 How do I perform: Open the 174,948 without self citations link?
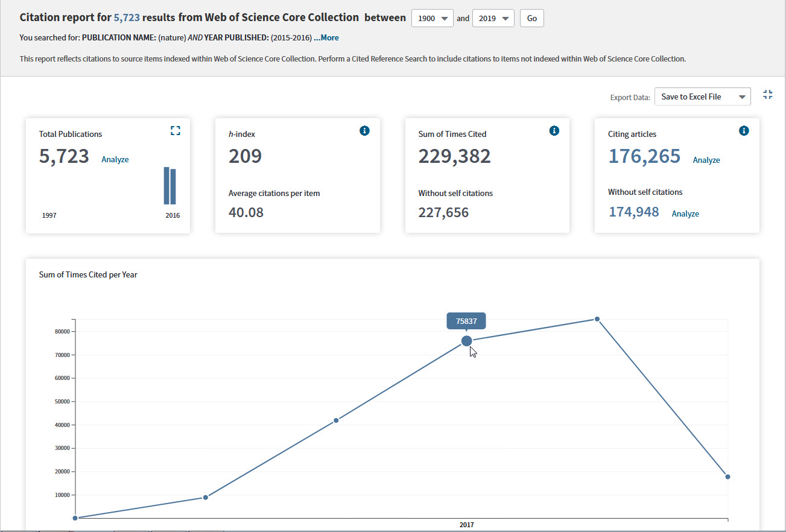click(x=633, y=212)
